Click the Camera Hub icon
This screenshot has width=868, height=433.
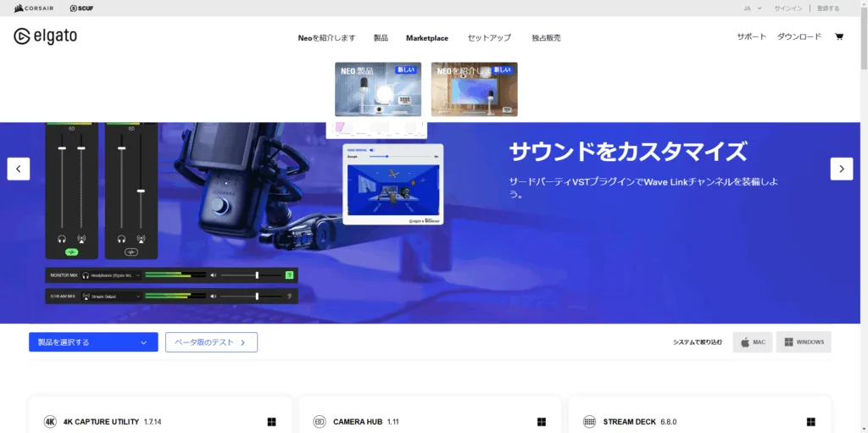coord(320,422)
